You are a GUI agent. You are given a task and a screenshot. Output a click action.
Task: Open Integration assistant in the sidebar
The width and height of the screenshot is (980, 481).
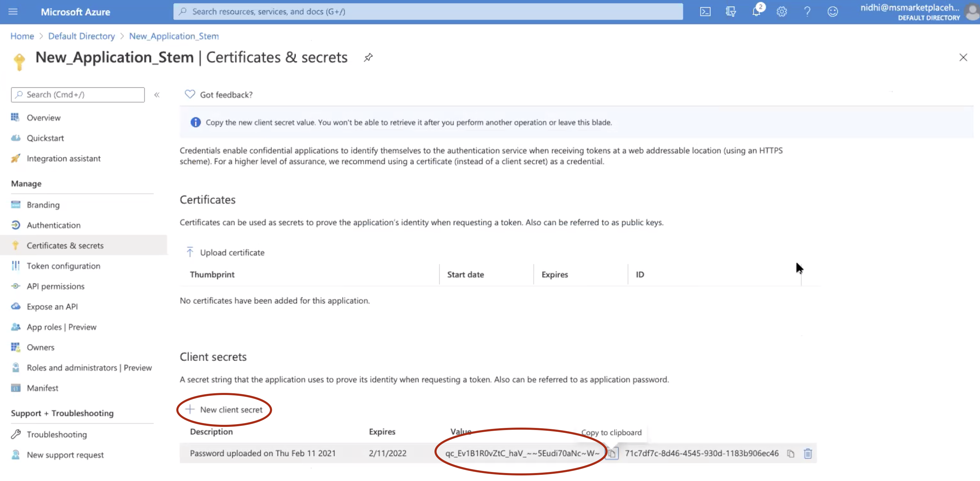click(x=64, y=158)
